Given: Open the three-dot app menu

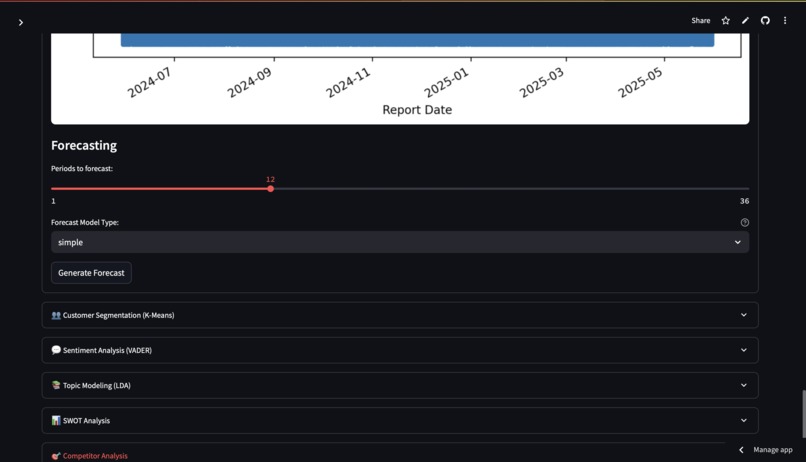Looking at the screenshot, I should click(785, 21).
